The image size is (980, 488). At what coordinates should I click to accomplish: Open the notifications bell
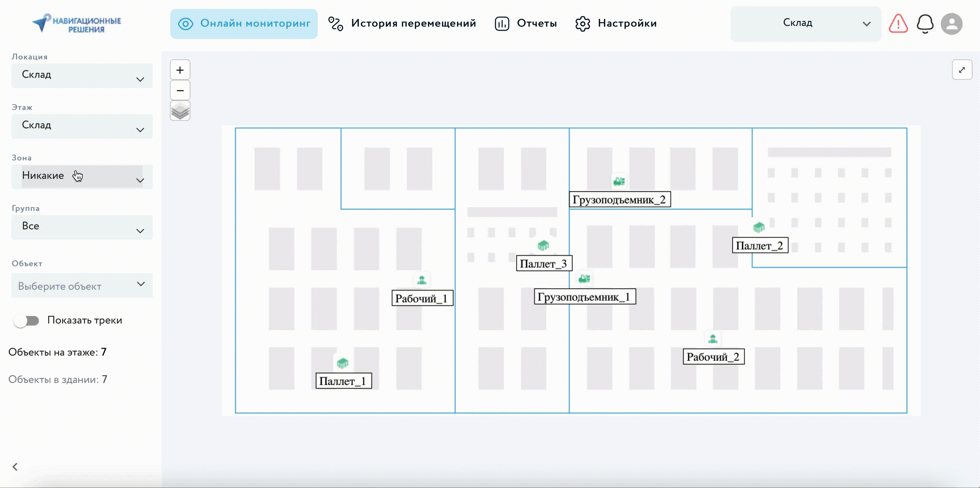[x=925, y=24]
